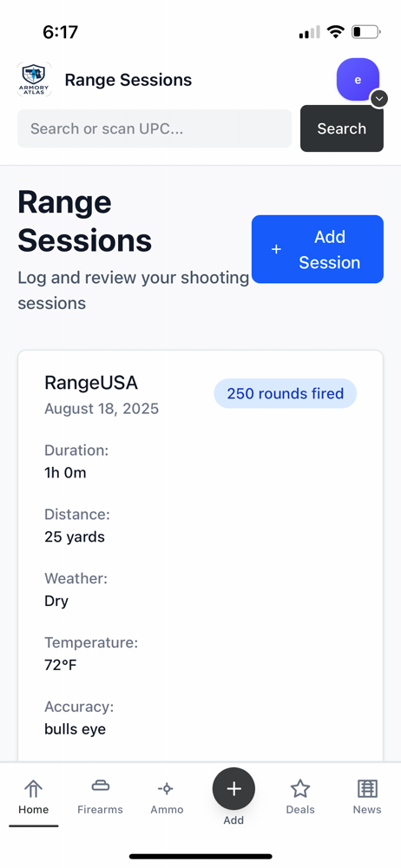Select the 250 rounds fired badge
The width and height of the screenshot is (401, 868).
pos(286,393)
